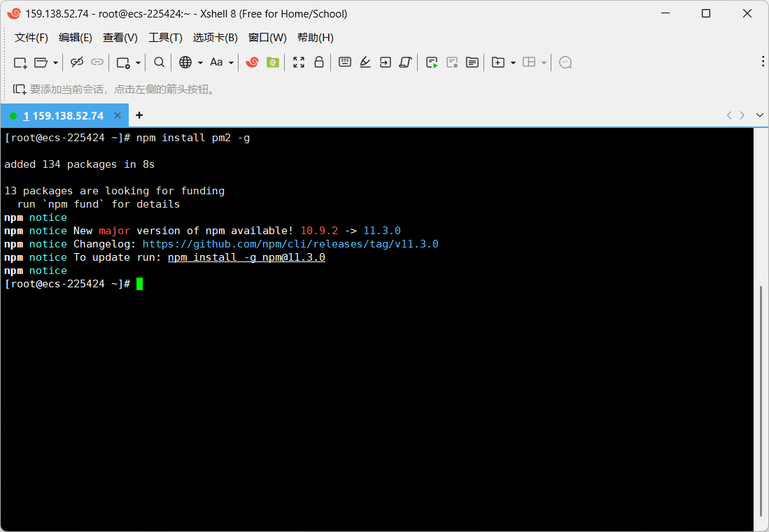Select the 159.138.52.74 session tab
769x532 pixels.
tap(64, 115)
